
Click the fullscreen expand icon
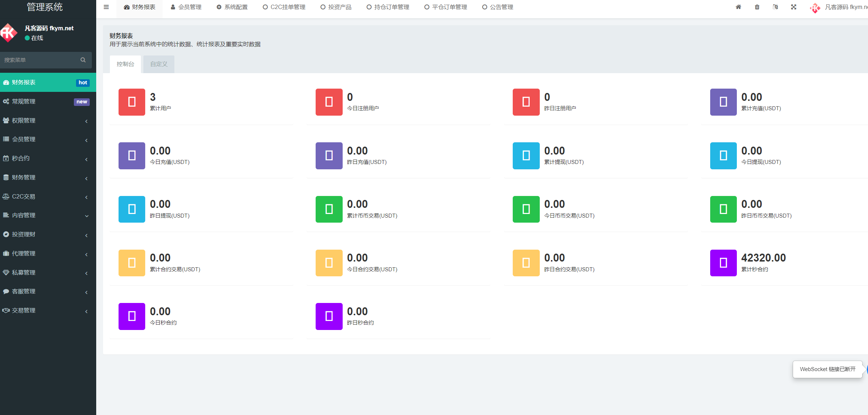pyautogui.click(x=793, y=7)
